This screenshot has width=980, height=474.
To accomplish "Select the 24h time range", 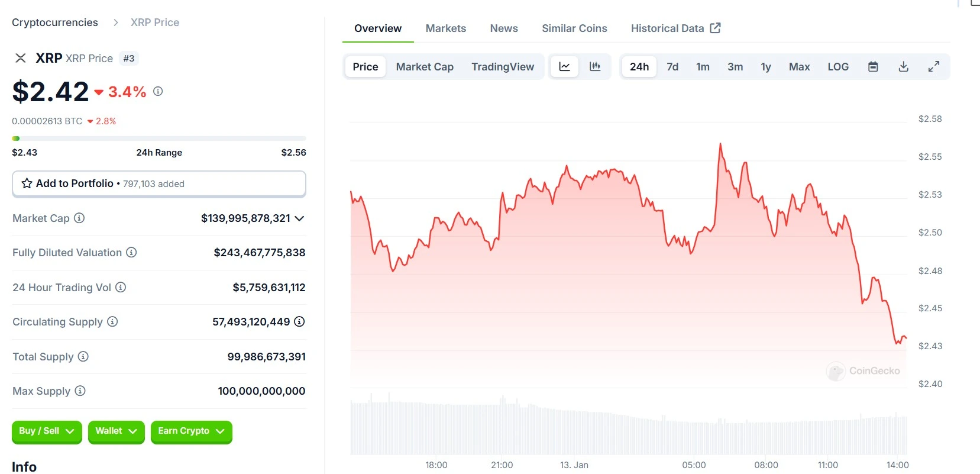I will [639, 67].
